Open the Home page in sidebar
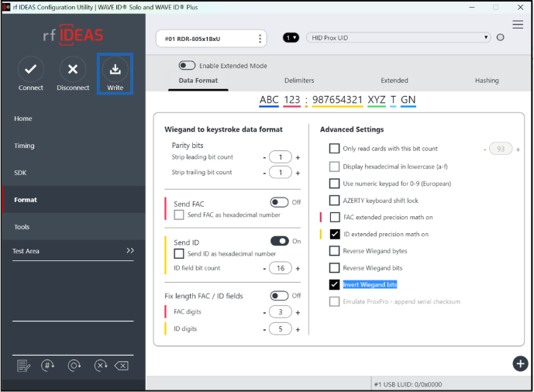 pos(74,119)
